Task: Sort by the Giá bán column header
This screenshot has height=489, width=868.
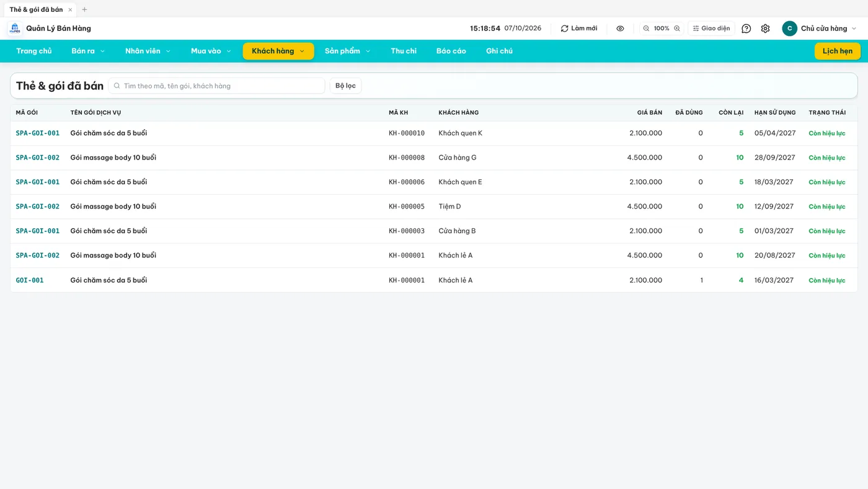Action: pyautogui.click(x=650, y=113)
